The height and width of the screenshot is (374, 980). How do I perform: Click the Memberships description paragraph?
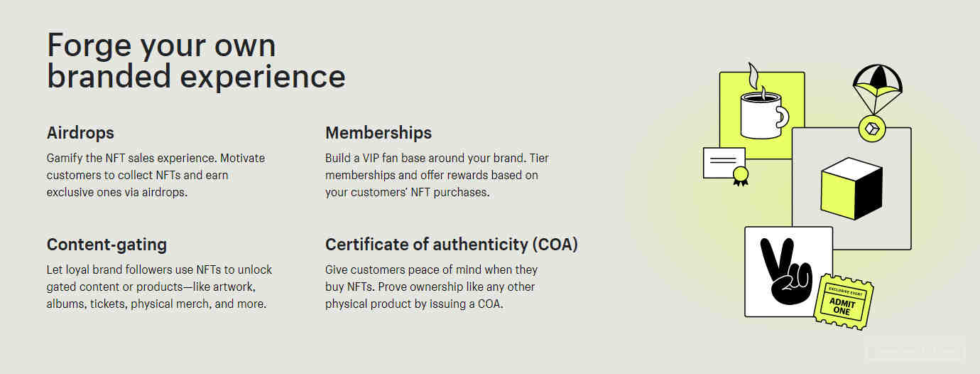437,175
